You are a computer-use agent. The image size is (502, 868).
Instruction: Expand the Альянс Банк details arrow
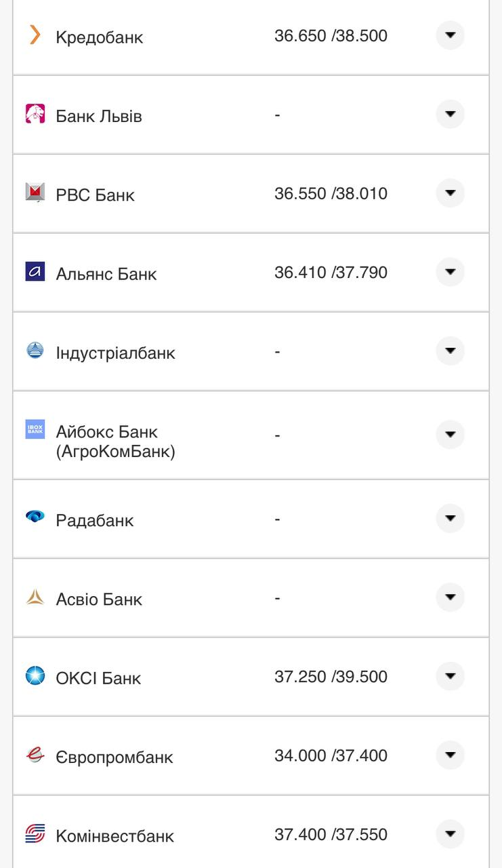click(x=450, y=272)
